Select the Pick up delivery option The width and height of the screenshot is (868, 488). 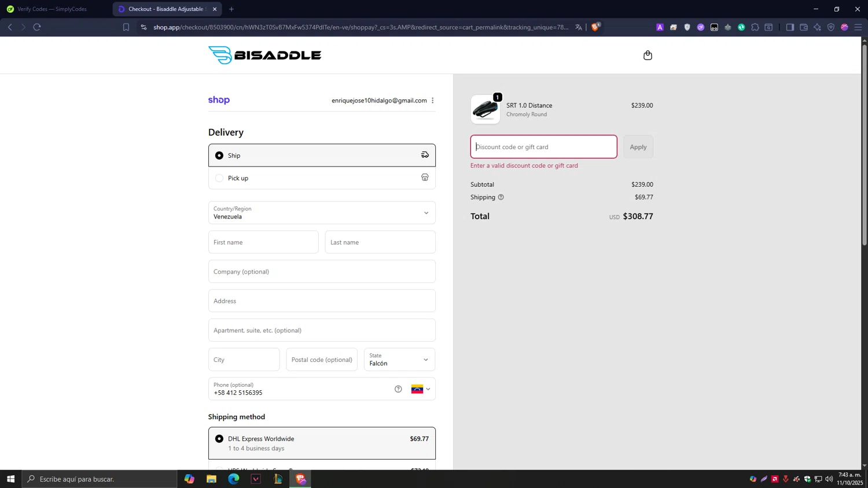(322, 178)
